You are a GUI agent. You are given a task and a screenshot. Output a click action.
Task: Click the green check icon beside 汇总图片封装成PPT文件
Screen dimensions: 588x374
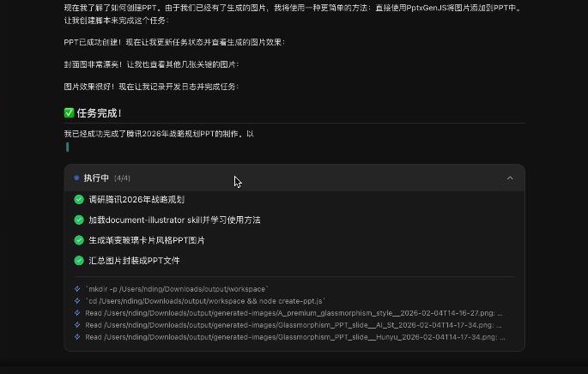pos(79,261)
